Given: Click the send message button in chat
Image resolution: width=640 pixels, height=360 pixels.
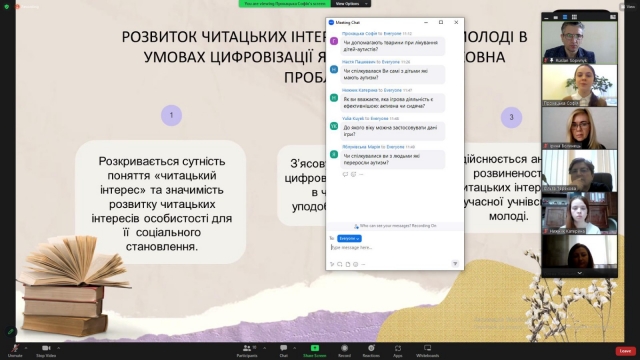Looking at the screenshot, I should pyautogui.click(x=455, y=264).
